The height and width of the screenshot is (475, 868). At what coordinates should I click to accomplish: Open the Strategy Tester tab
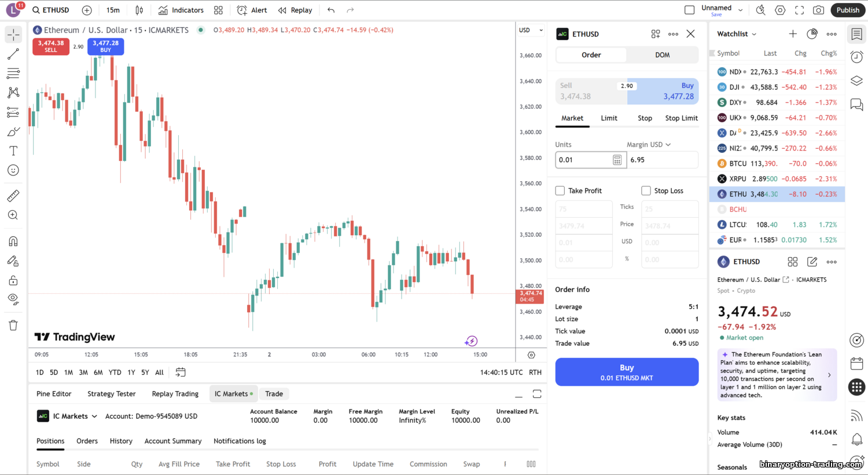(x=112, y=394)
